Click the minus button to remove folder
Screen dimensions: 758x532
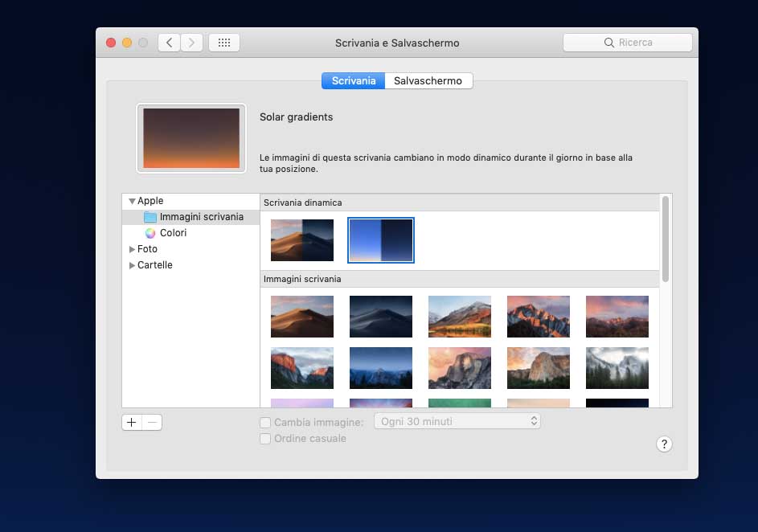coord(152,422)
